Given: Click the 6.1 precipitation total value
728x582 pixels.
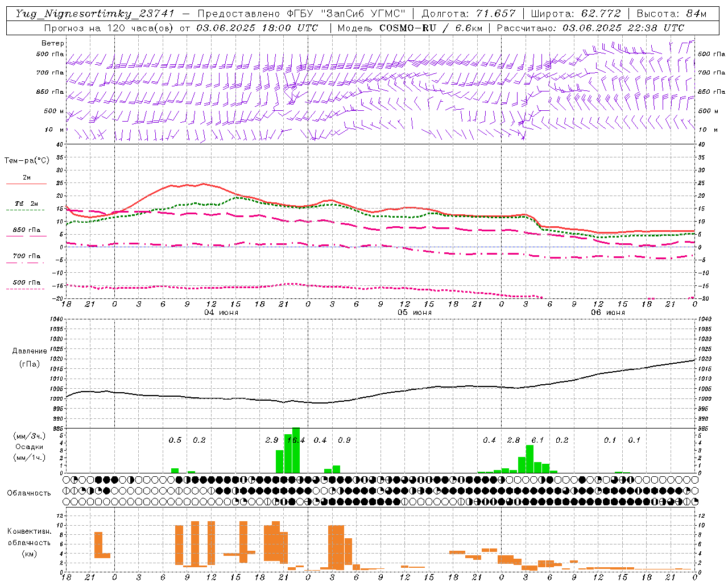Looking at the screenshot, I should point(537,440).
